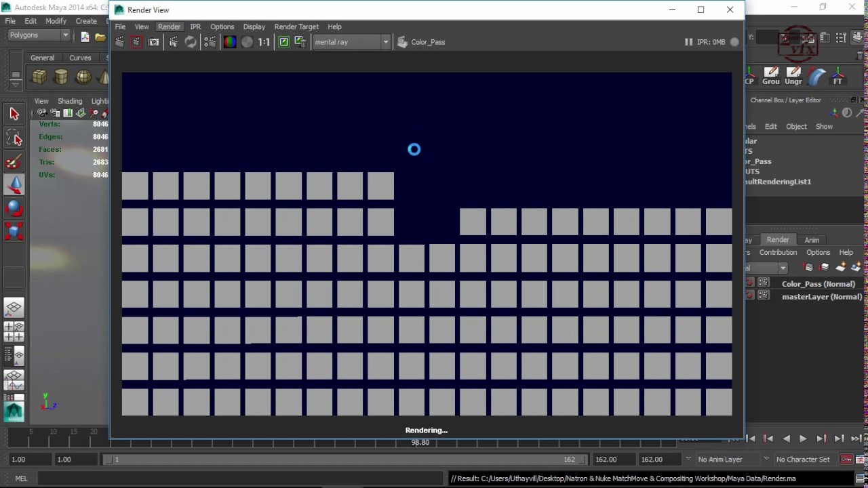Click the Remove image trash icon

pos(300,42)
